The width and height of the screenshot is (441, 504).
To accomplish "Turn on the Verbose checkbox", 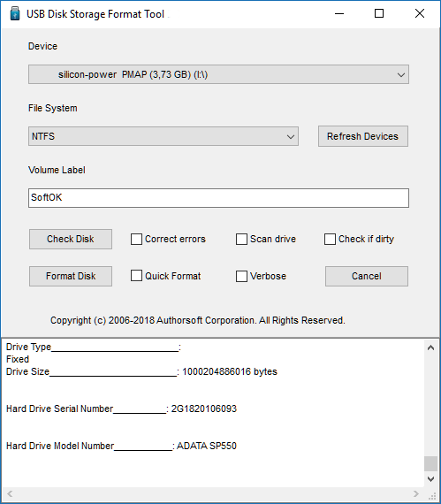I will coord(241,276).
